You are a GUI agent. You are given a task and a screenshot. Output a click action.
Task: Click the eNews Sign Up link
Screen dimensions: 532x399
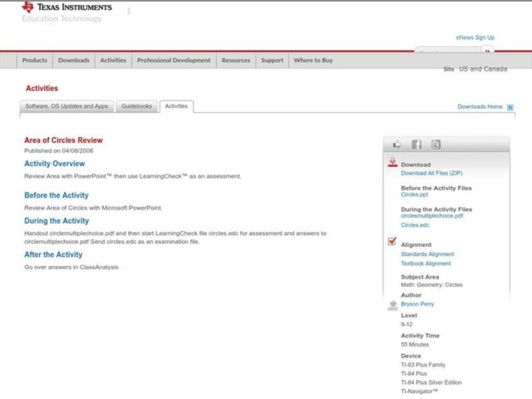coord(475,38)
